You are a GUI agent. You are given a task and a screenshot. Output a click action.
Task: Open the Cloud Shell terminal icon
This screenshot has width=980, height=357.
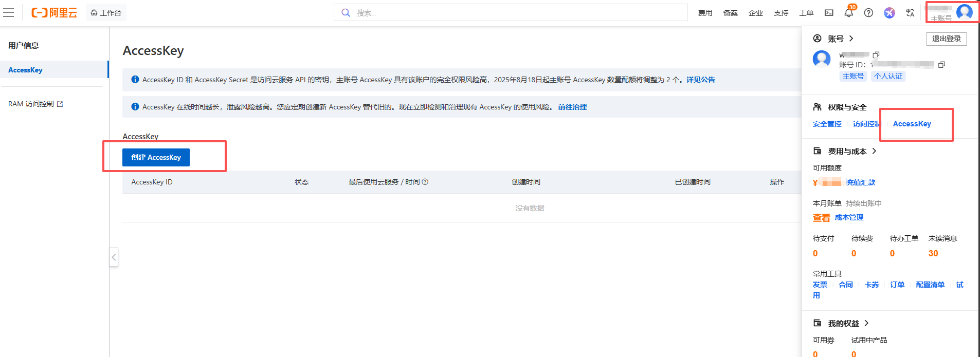(x=829, y=13)
